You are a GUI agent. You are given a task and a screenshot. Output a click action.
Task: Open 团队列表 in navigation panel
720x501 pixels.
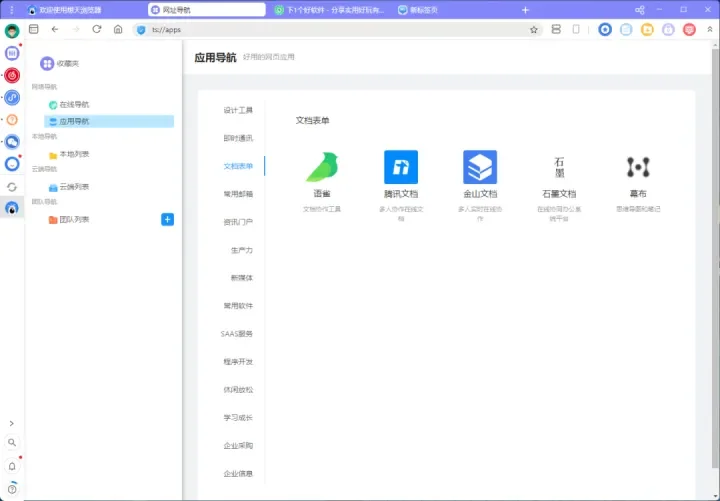[x=69, y=220]
